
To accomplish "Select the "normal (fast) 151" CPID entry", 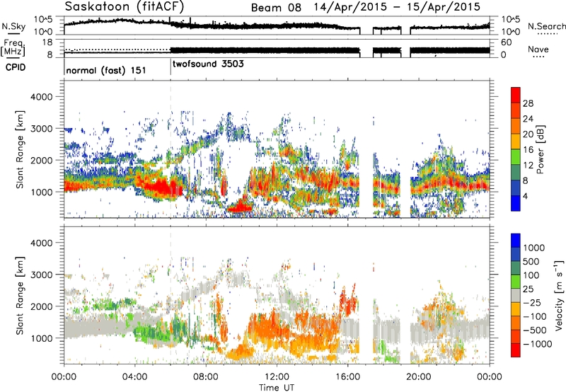I will (x=105, y=70).
